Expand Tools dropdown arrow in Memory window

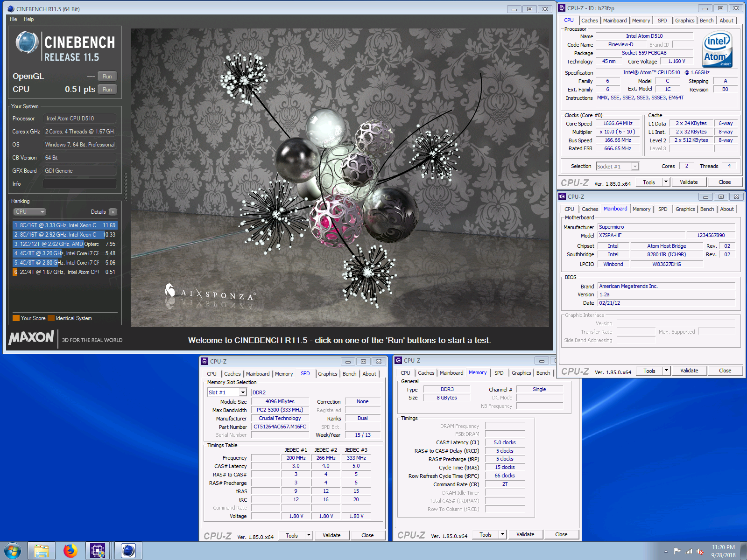coord(503,534)
